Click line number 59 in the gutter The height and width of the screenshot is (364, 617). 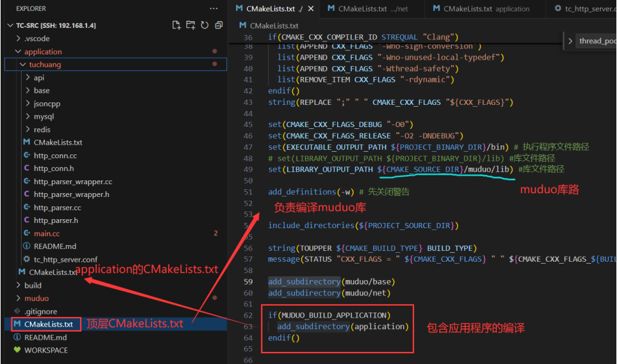(248, 282)
